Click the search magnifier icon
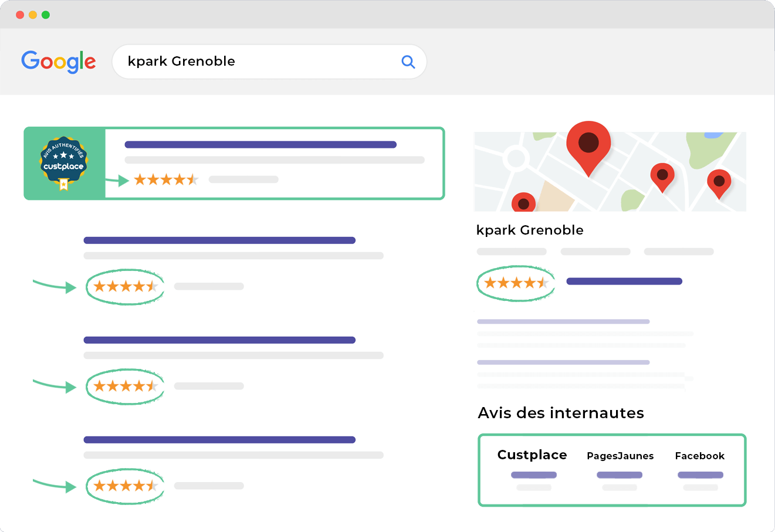The image size is (775, 532). click(x=408, y=61)
